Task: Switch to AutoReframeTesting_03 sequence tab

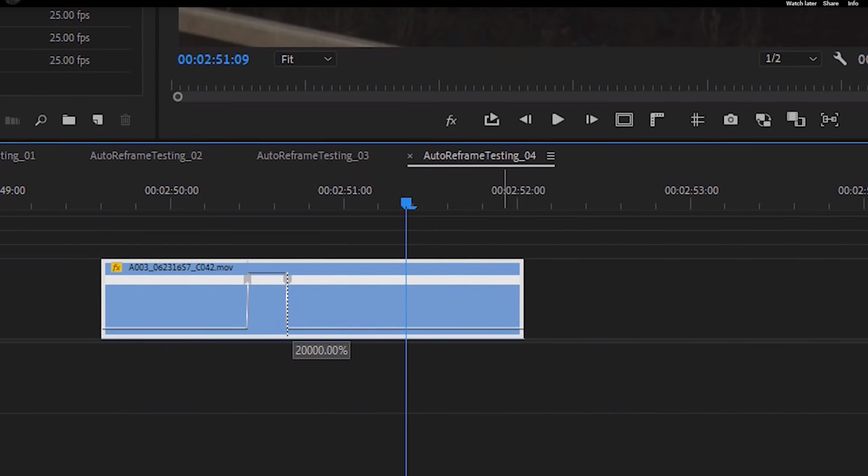Action: (x=312, y=156)
